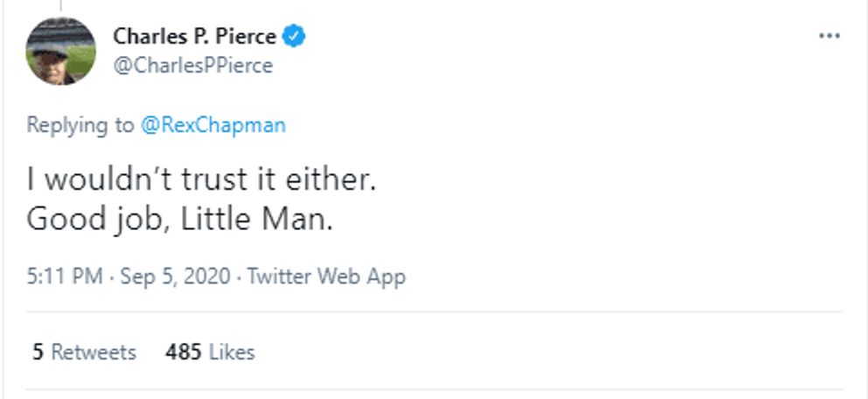Show who retweeted via "Retweets" label
The image size is (868, 399).
(94, 353)
